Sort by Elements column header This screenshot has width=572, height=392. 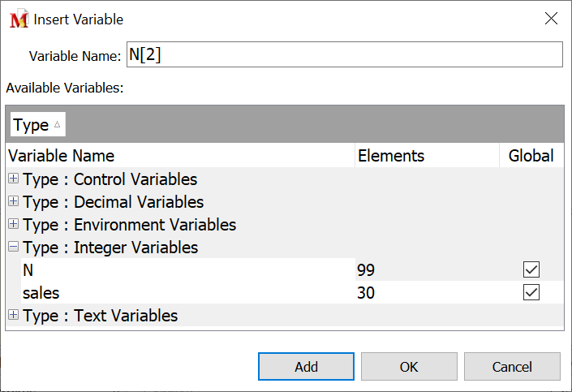pos(391,156)
